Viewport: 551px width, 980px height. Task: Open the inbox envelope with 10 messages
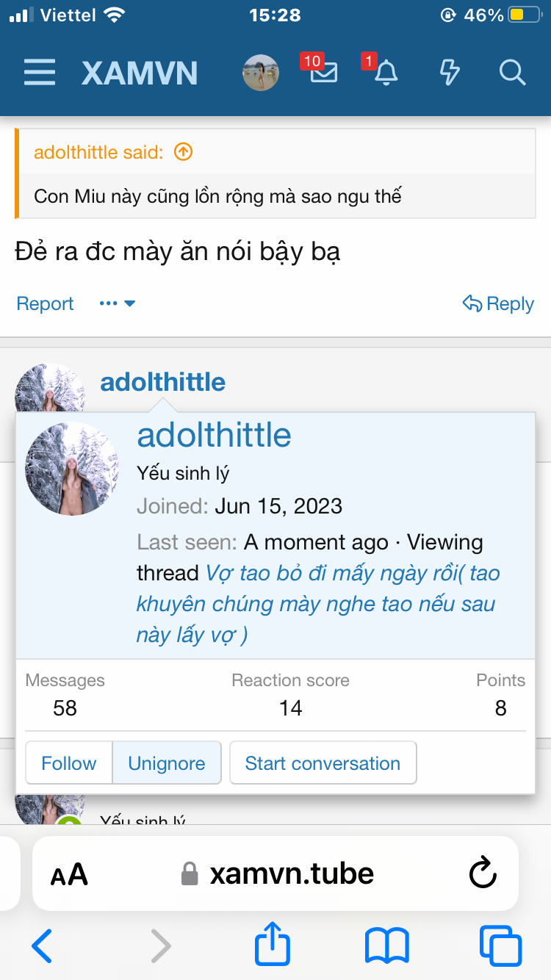pyautogui.click(x=323, y=72)
